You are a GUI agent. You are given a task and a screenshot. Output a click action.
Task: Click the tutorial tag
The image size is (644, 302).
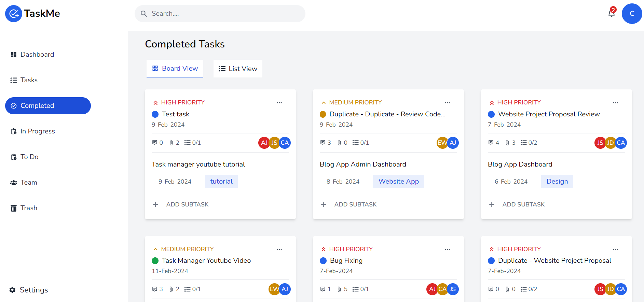[221, 182]
